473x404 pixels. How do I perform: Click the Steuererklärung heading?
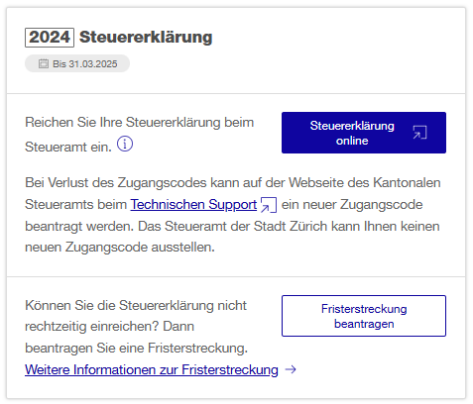146,37
